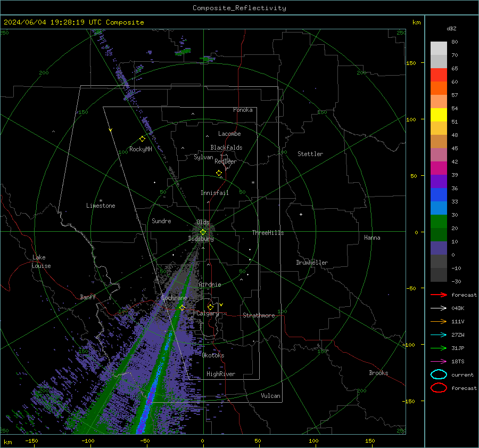The image size is (479, 448).
Task: Pick the red 65 dBZ color swatch
Action: 439,75
